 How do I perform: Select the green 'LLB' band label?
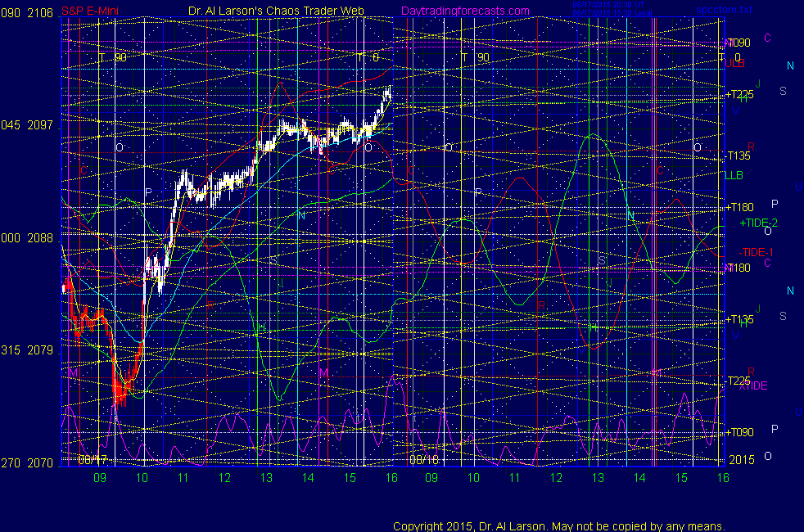pos(734,175)
